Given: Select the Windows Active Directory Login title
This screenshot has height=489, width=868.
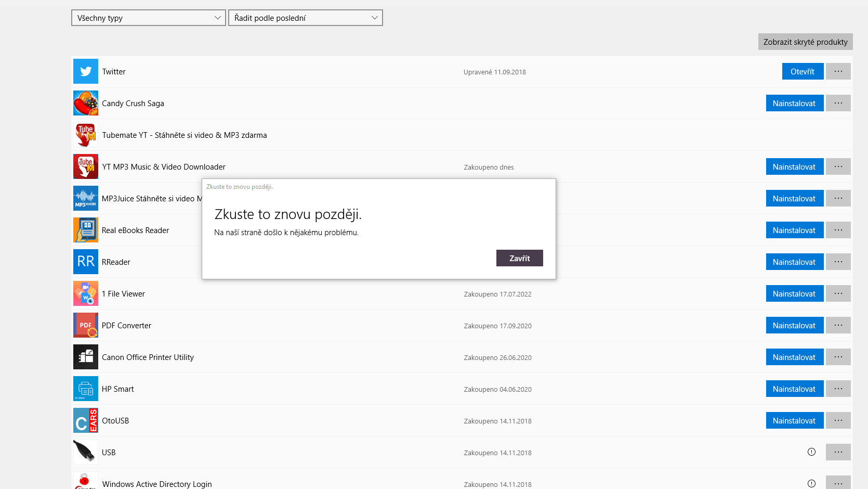Looking at the screenshot, I should pos(157,484).
